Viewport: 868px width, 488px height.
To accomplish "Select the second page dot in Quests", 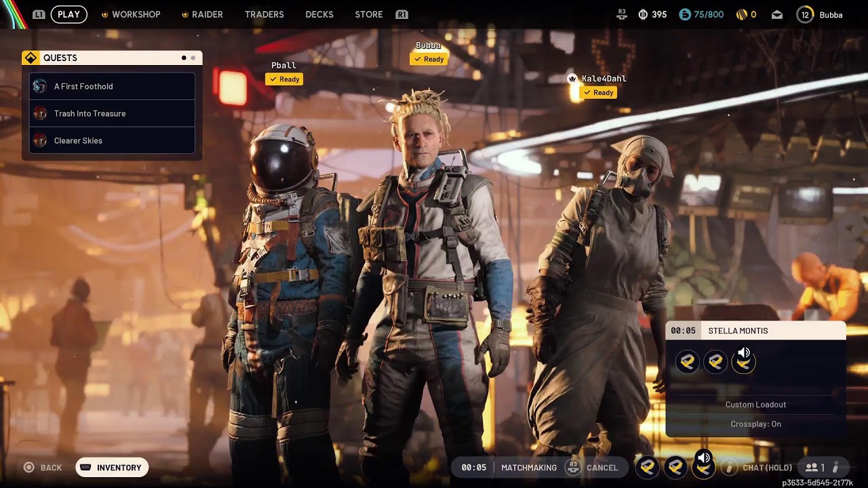I will (193, 58).
